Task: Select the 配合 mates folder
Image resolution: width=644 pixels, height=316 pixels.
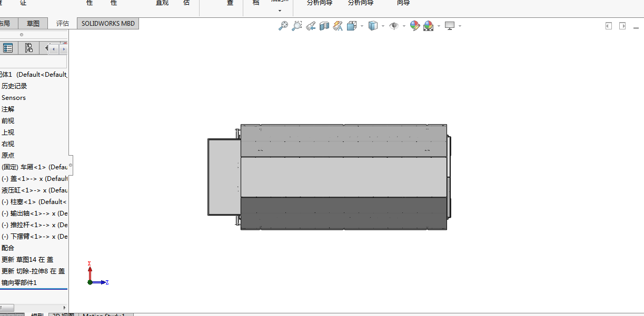Action: [8, 248]
